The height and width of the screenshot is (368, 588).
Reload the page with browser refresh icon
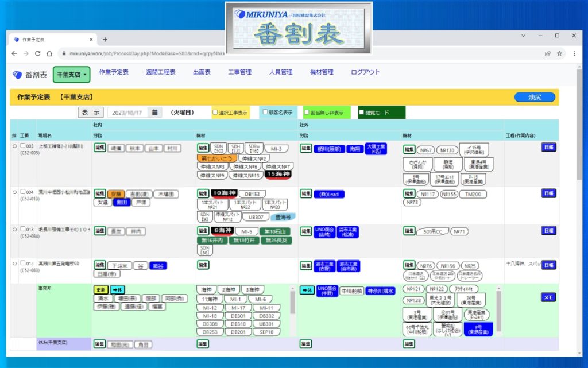tap(38, 53)
